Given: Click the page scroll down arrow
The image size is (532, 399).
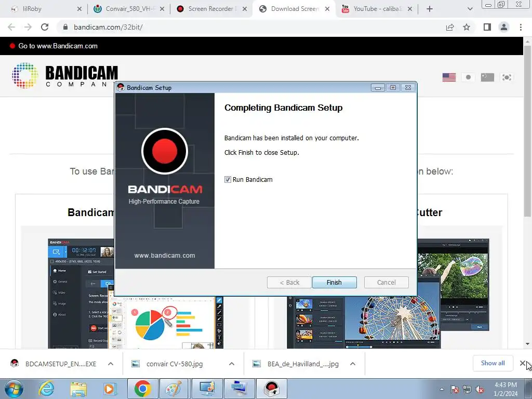Looking at the screenshot, I should [527, 344].
